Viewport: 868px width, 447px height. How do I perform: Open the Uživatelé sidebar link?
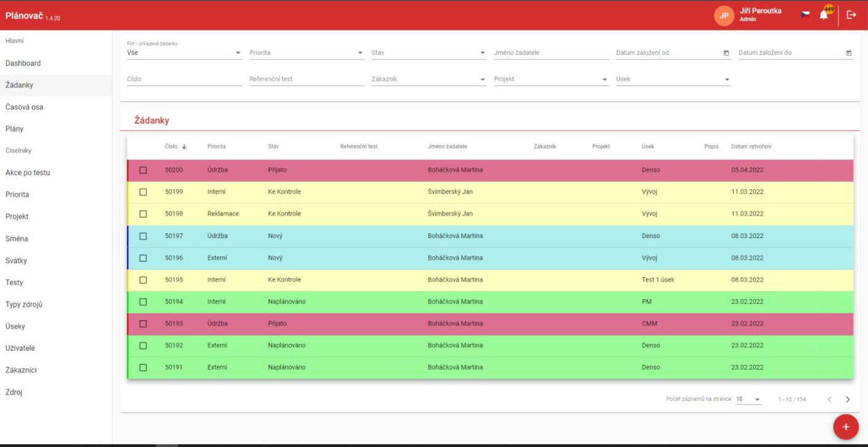pos(20,348)
